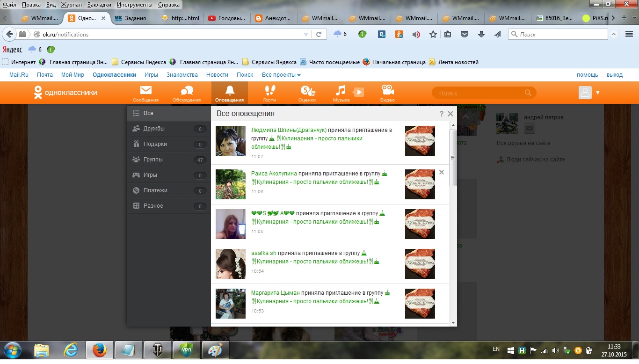Click the помощь help link
The image size is (639, 364).
coord(587,75)
